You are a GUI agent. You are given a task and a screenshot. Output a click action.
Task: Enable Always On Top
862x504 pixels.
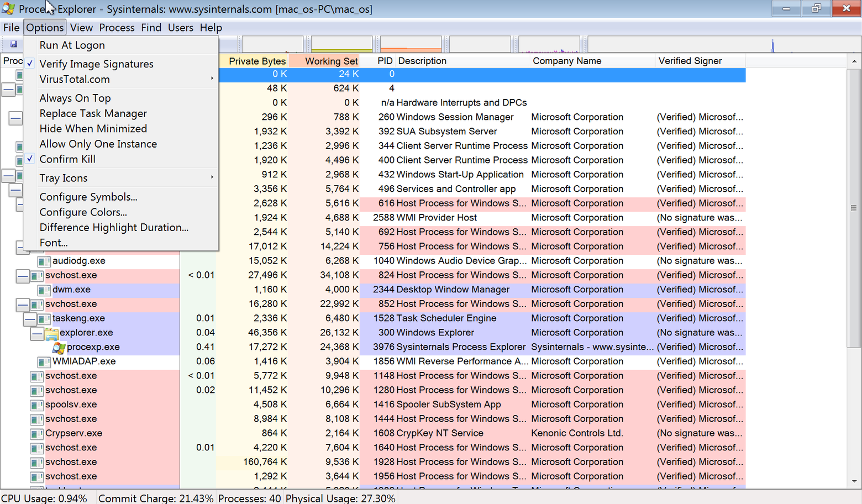(121, 98)
